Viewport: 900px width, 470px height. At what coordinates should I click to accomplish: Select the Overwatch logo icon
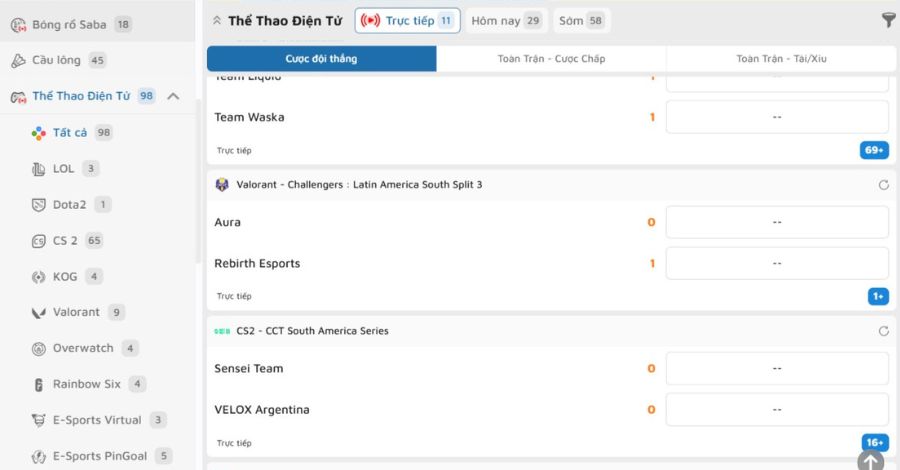click(x=38, y=348)
